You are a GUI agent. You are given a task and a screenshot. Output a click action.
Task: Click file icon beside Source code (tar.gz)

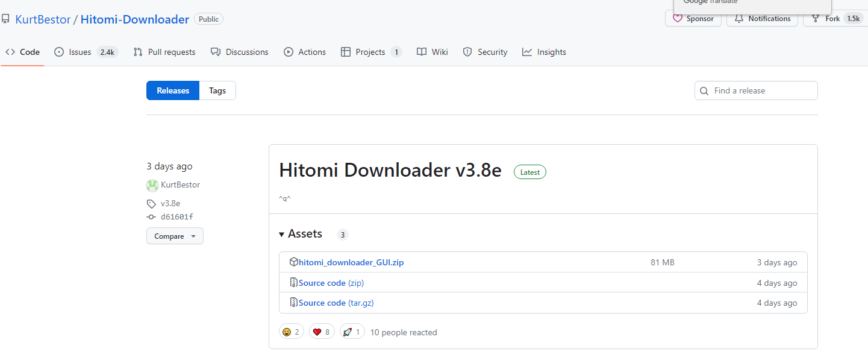[x=294, y=302]
